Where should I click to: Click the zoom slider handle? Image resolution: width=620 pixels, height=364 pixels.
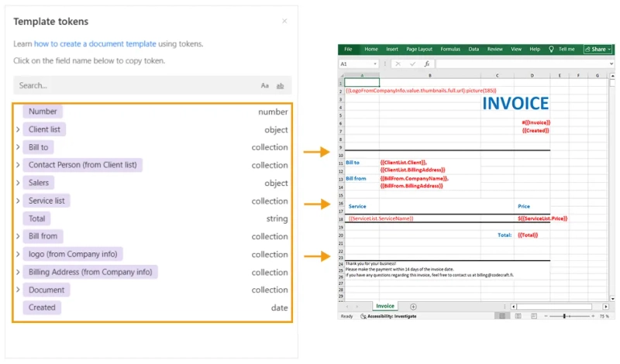pyautogui.click(x=564, y=316)
